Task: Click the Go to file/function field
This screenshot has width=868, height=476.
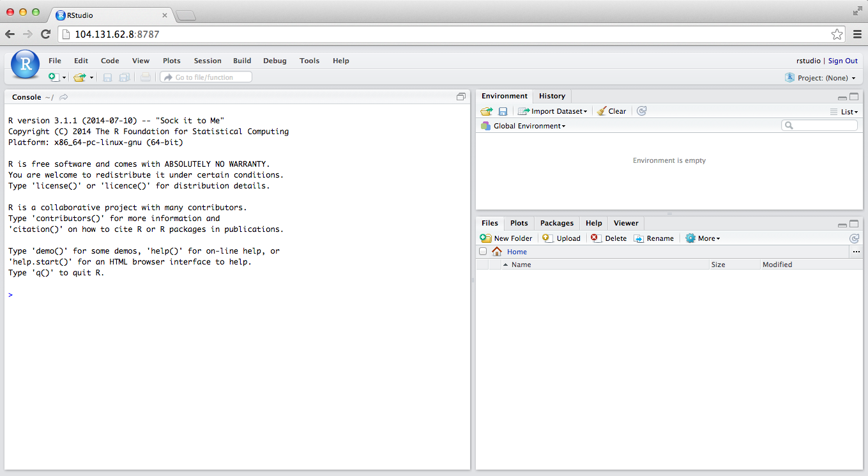Action: 206,77
